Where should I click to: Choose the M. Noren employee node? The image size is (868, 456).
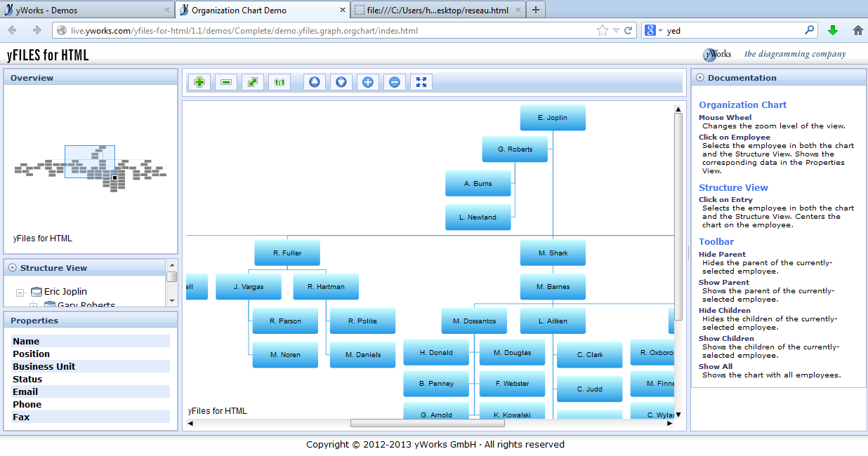point(285,355)
